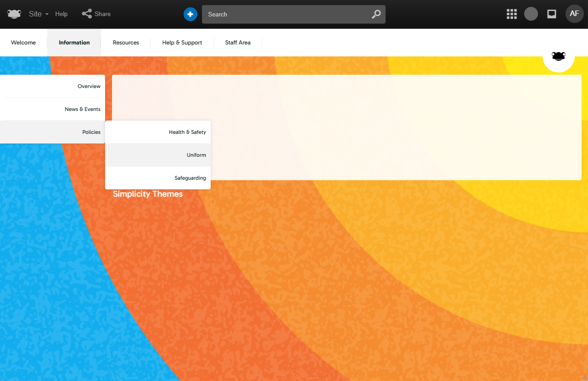Click the white circular frog badge
This screenshot has width=588, height=381.
click(558, 56)
